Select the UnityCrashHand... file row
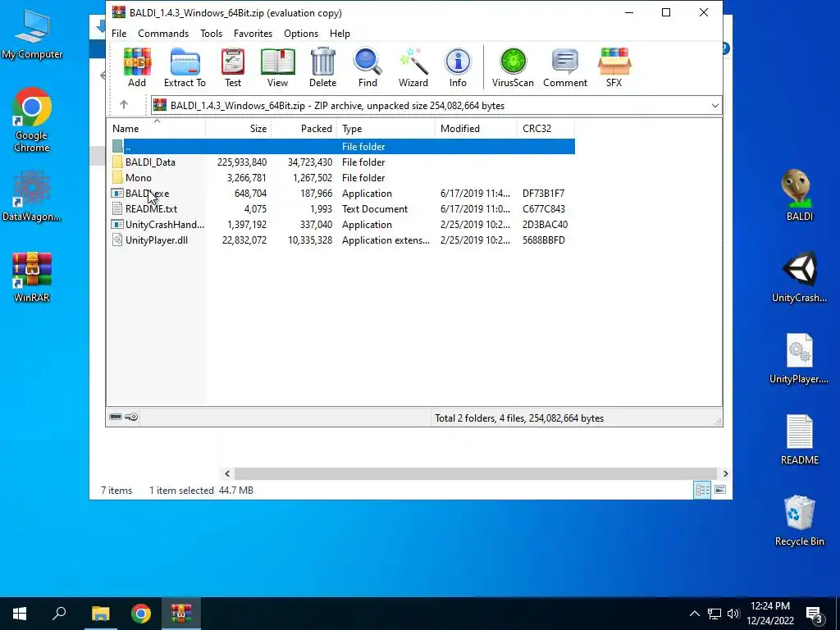 click(343, 225)
